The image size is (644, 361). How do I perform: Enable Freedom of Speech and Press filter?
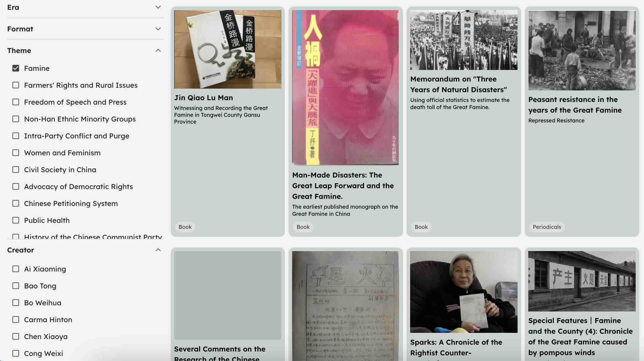point(16,102)
